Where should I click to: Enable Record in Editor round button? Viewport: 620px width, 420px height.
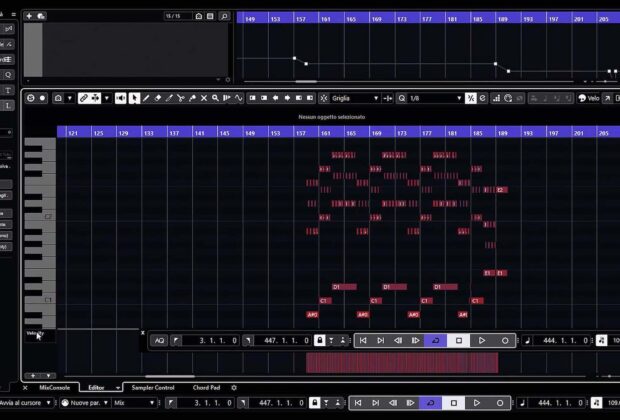(x=42, y=98)
